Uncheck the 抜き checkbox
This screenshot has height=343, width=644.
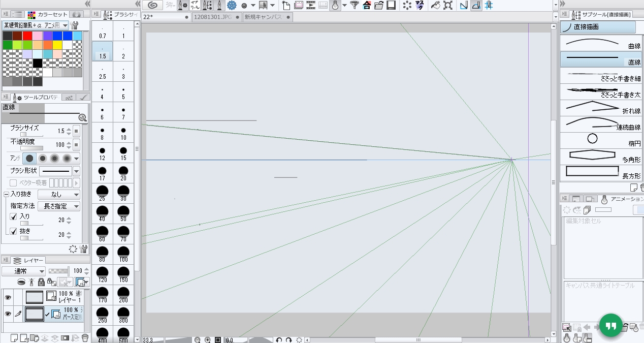click(x=14, y=231)
